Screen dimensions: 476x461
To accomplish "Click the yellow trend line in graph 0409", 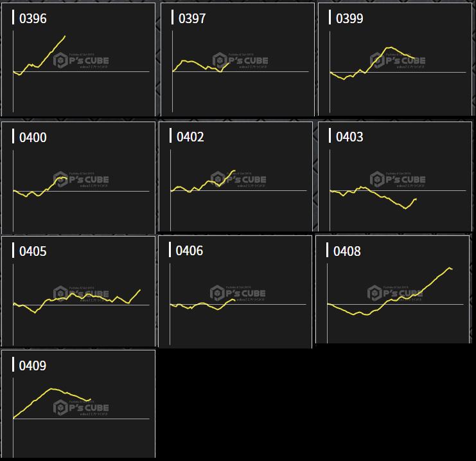I will (51, 388).
